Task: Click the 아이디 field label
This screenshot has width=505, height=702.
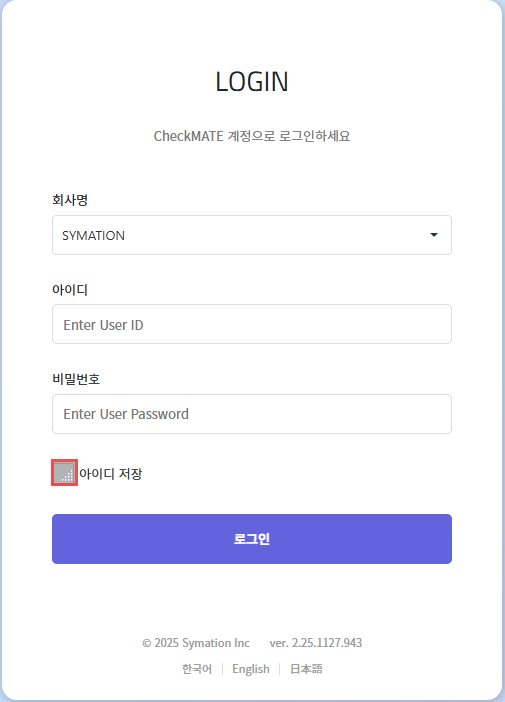Action: [70, 290]
